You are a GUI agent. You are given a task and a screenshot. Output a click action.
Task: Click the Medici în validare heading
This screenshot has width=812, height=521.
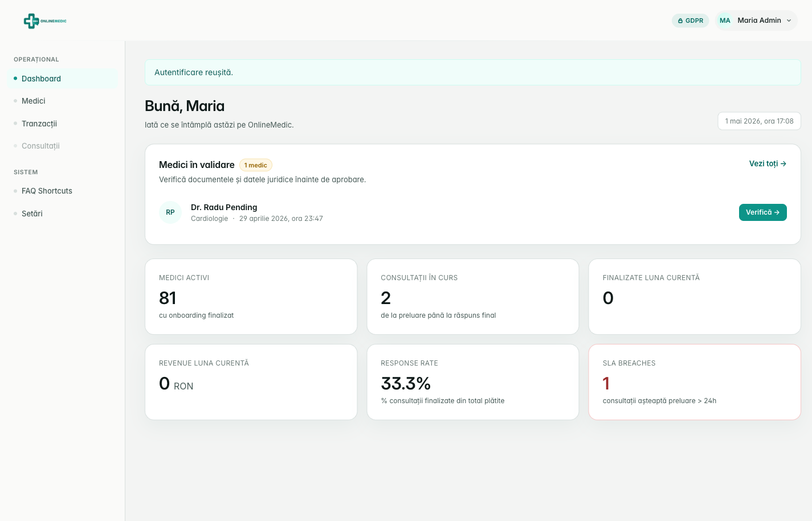(x=197, y=165)
